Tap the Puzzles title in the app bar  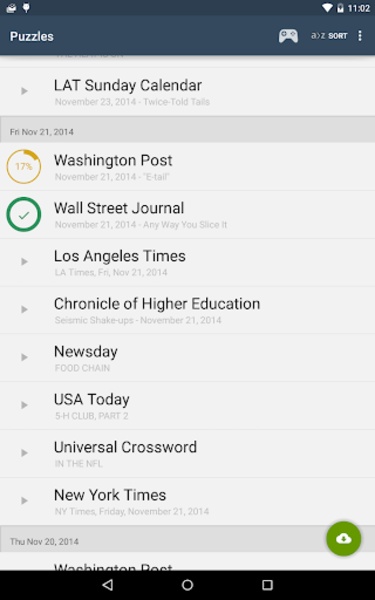pyautogui.click(x=32, y=36)
